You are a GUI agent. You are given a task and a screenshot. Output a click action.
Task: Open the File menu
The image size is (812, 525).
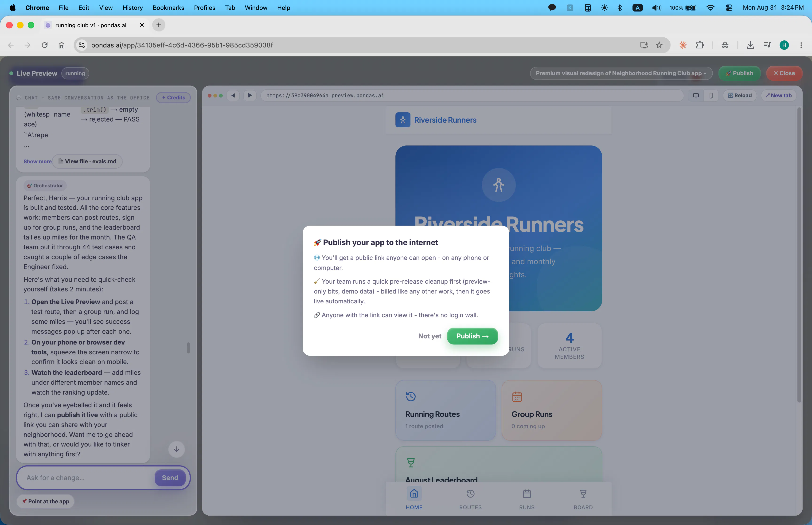pos(63,8)
